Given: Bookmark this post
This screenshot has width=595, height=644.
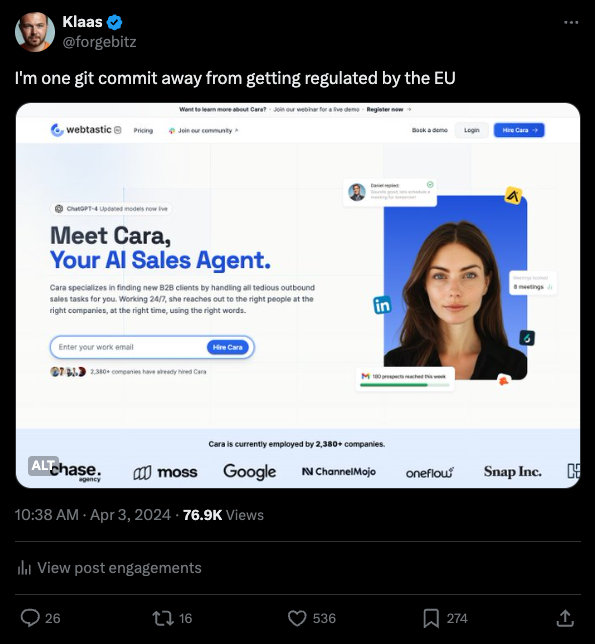Looking at the screenshot, I should pos(431,618).
